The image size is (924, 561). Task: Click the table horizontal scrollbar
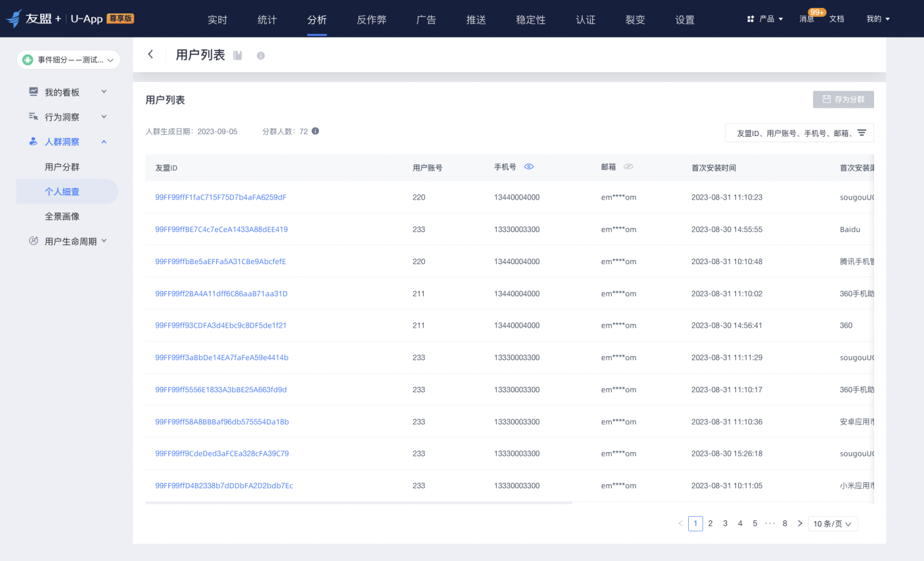(x=359, y=502)
